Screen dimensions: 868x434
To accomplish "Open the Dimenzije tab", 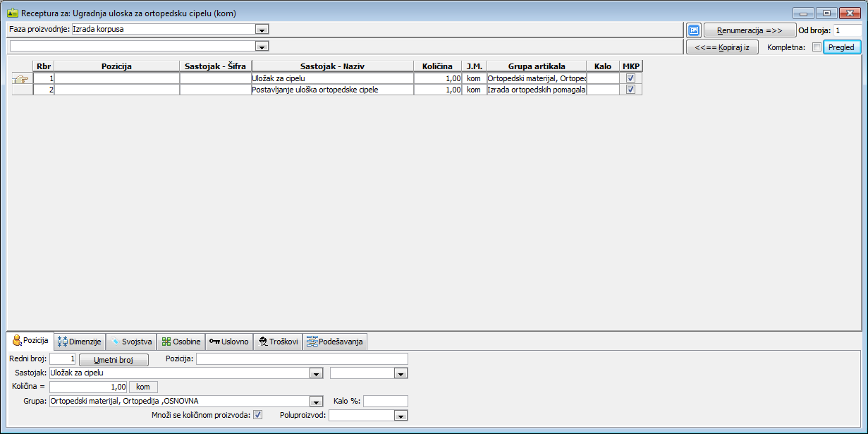I will (80, 342).
